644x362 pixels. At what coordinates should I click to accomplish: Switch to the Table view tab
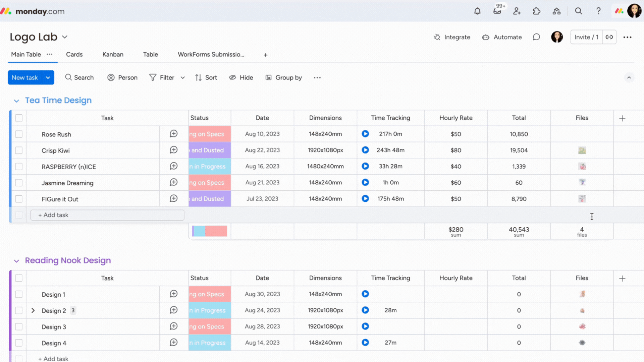coord(150,54)
